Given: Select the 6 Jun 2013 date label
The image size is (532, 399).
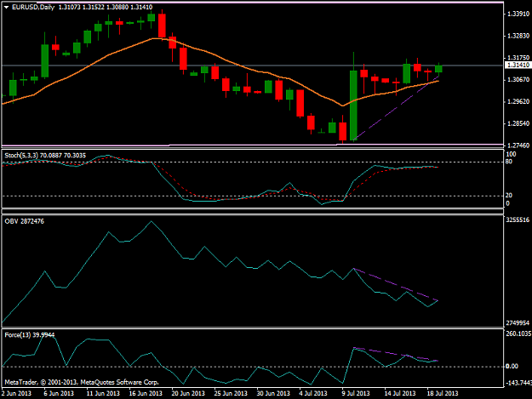Looking at the screenshot, I should [59, 393].
